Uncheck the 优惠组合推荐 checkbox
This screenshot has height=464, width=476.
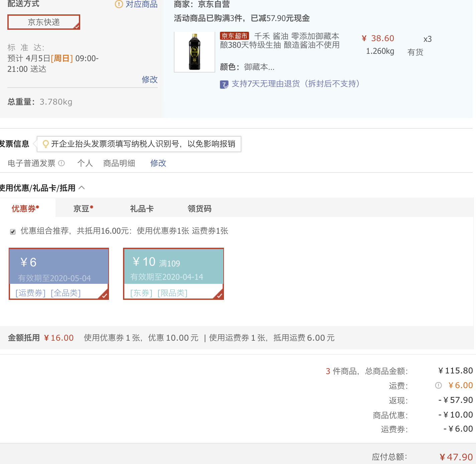(x=13, y=232)
